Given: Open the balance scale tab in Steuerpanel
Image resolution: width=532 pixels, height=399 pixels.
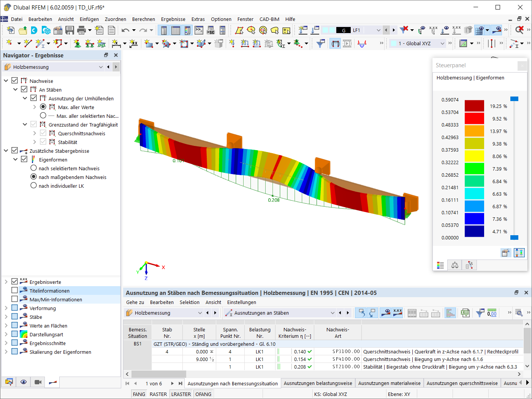Looking at the screenshot, I should (455, 265).
